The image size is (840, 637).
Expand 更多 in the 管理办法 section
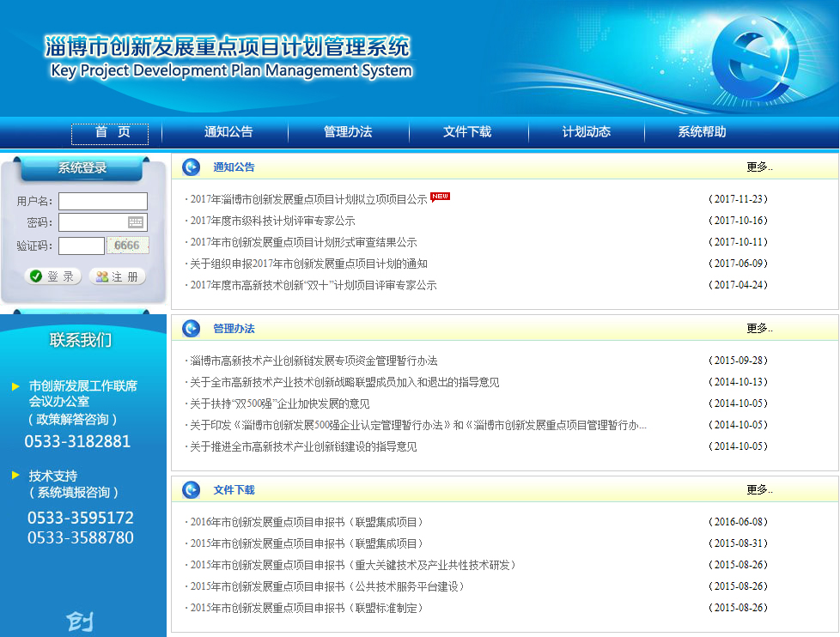tap(759, 329)
